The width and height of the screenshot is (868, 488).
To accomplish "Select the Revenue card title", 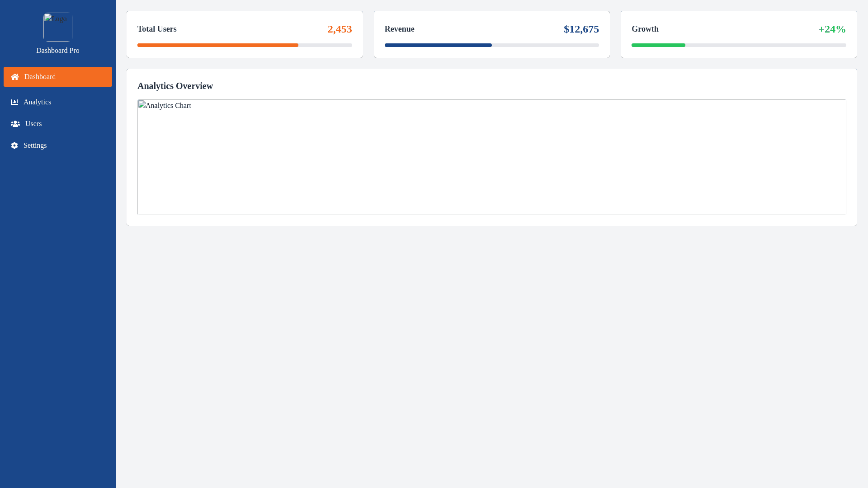I will [x=399, y=29].
